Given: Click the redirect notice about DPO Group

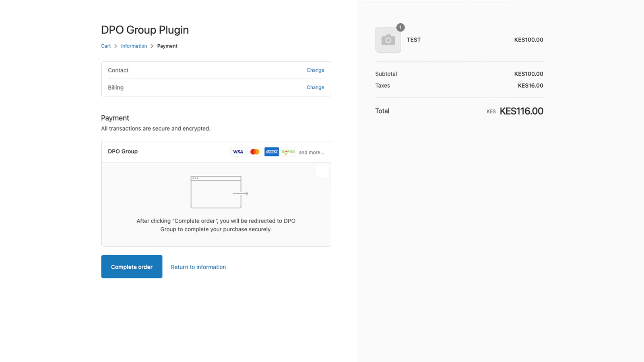Looking at the screenshot, I should click(x=216, y=225).
